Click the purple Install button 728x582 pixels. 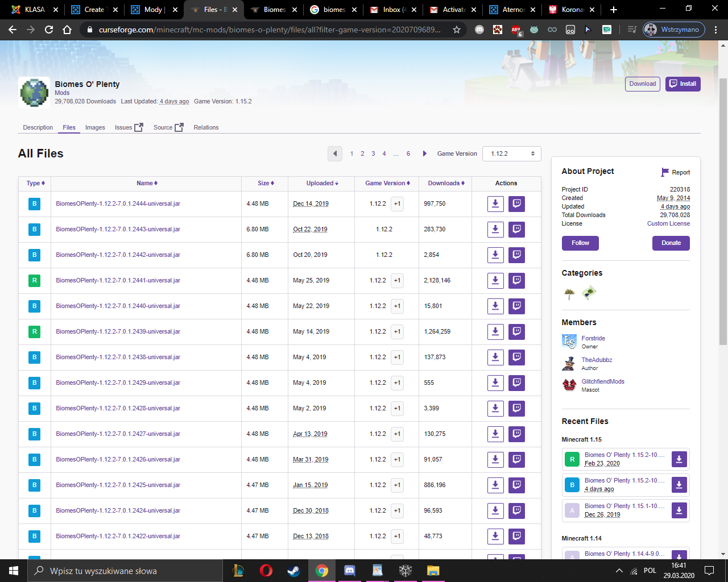click(683, 84)
